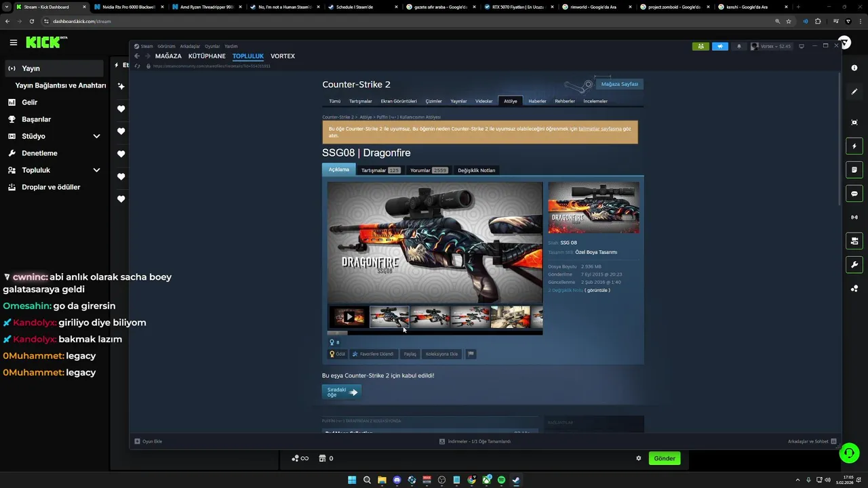868x488 pixels.
Task: Click the green Steam friends button
Action: (701, 46)
